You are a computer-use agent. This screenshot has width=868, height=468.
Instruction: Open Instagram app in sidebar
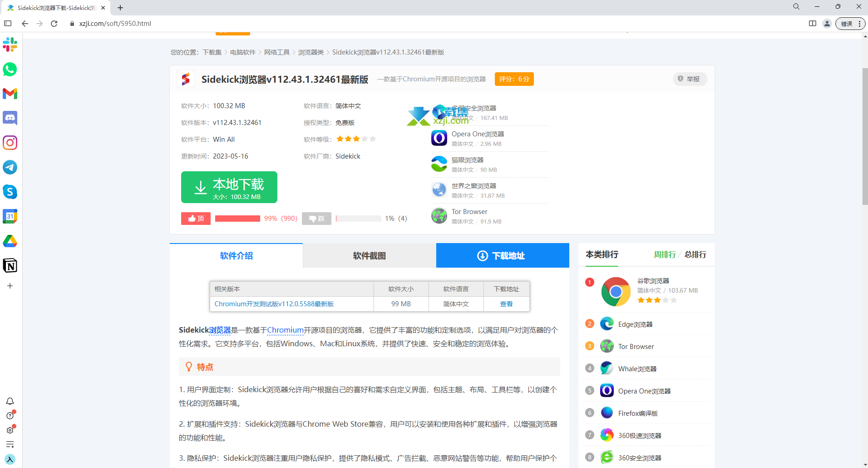point(10,143)
